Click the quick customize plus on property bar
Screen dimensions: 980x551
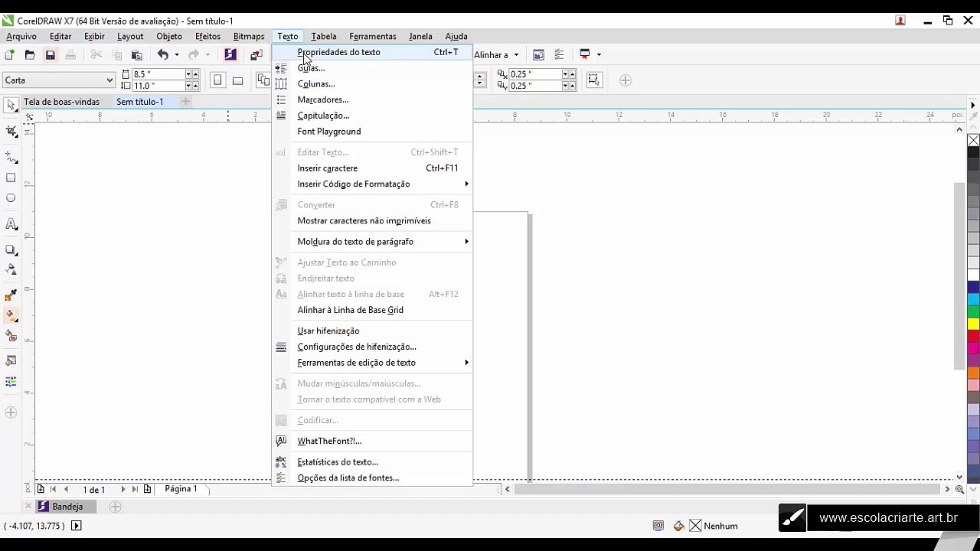coord(626,80)
